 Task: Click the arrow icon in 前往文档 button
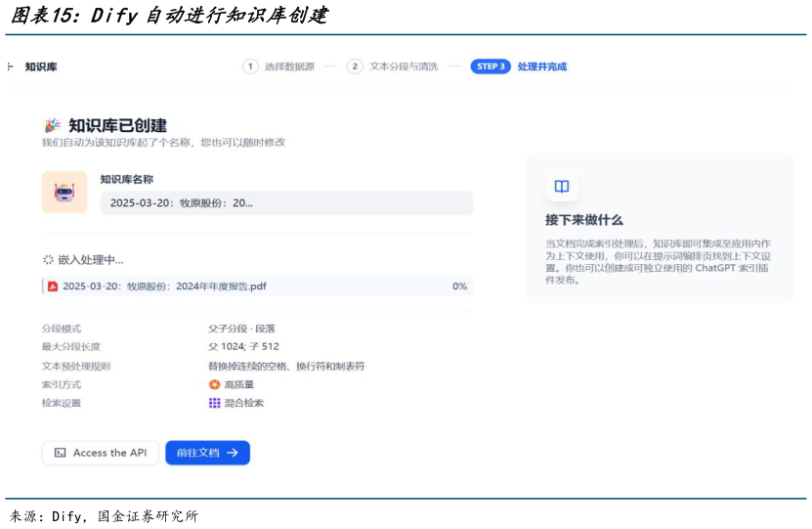click(x=233, y=453)
